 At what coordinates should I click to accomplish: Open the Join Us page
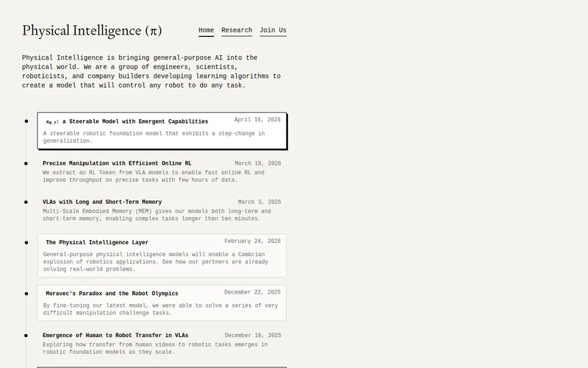tap(273, 30)
